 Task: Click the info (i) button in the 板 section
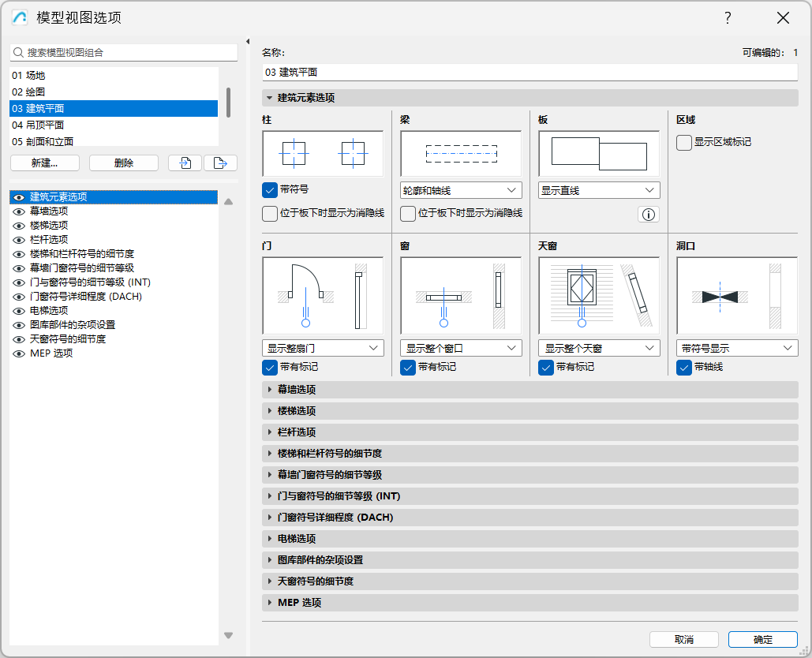coord(648,214)
